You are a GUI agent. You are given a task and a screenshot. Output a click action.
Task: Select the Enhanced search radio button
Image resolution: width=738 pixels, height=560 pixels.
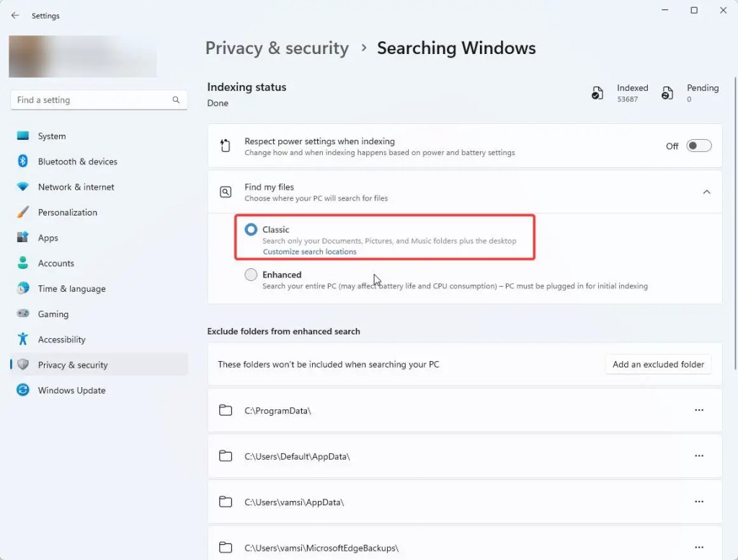pyautogui.click(x=251, y=275)
